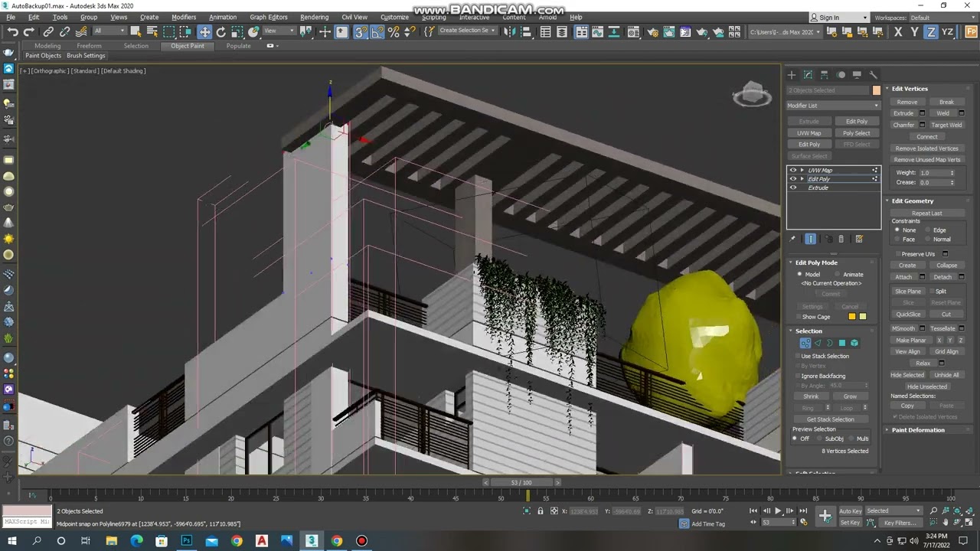The width and height of the screenshot is (980, 551).
Task: Open the Brush Settings panel tab
Action: (86, 56)
